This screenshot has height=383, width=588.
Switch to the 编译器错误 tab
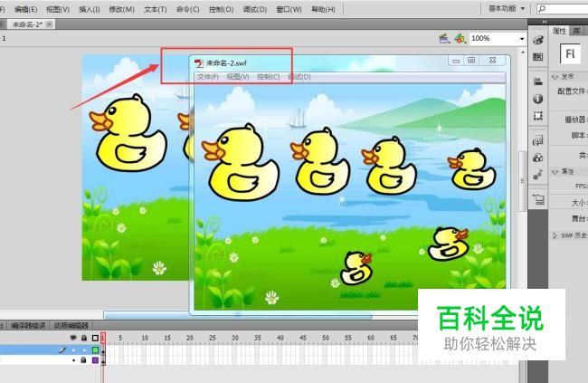(x=28, y=326)
